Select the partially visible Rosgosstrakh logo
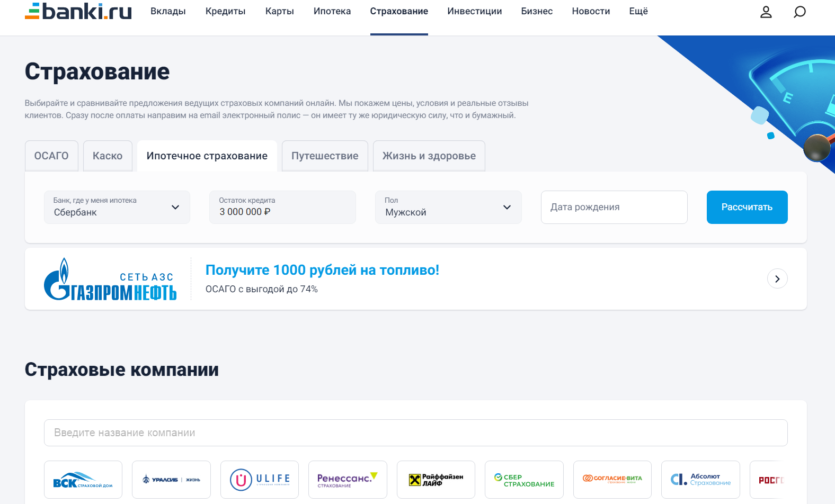835x504 pixels. tap(769, 480)
